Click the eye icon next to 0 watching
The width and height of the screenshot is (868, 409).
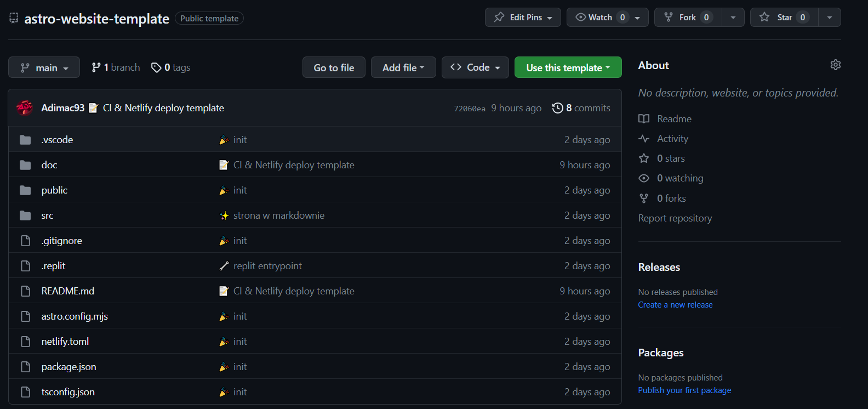[x=644, y=178]
